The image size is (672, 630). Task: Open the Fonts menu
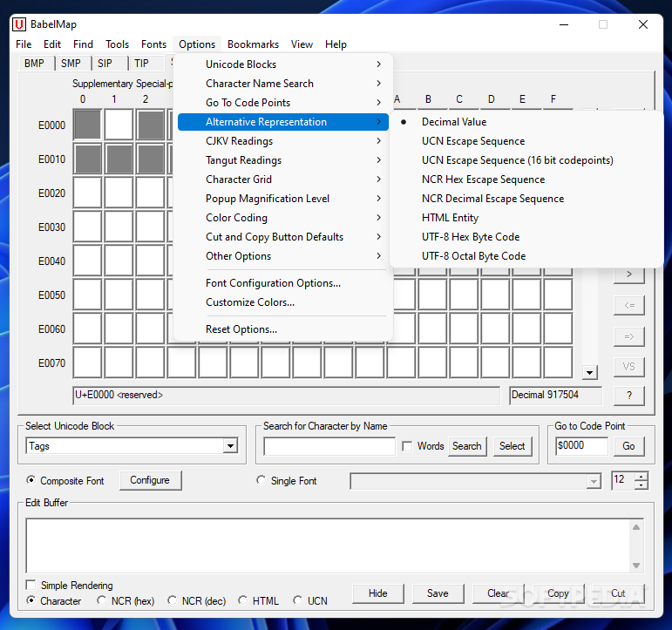tap(153, 44)
